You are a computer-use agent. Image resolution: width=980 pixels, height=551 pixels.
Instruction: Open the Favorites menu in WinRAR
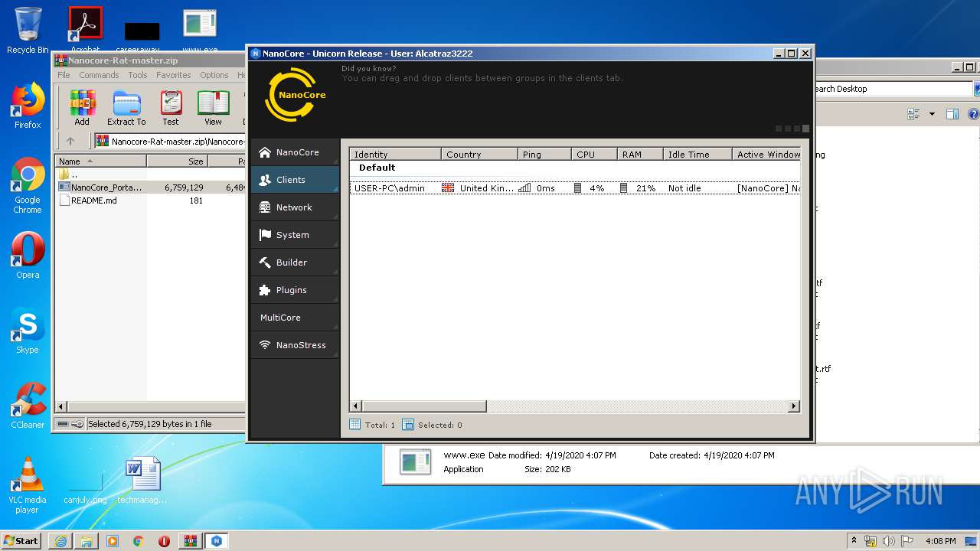pyautogui.click(x=174, y=75)
